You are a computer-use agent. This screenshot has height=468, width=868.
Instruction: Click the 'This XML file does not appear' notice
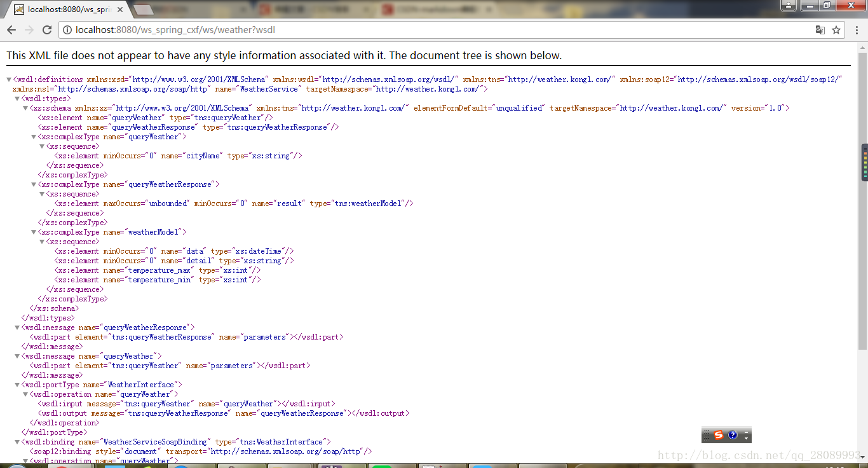pos(284,55)
